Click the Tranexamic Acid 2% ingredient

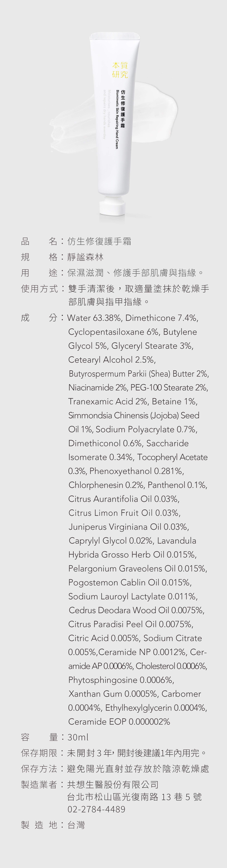pos(108,401)
